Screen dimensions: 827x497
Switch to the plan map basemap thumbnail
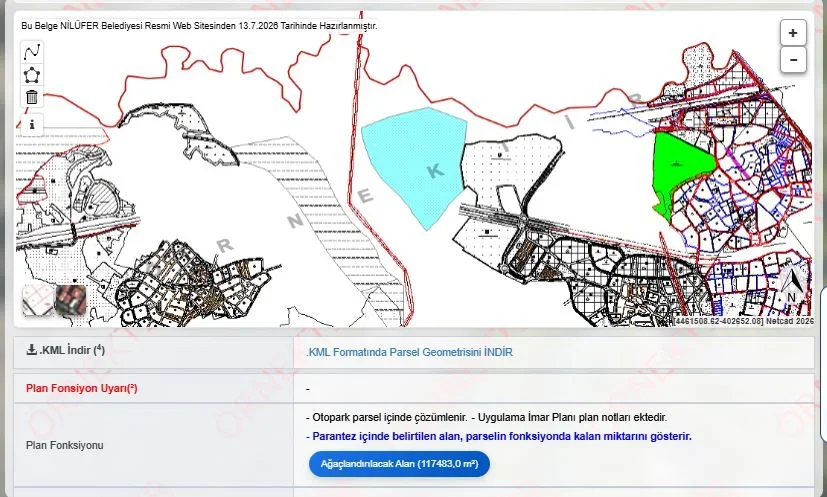pyautogui.click(x=37, y=301)
